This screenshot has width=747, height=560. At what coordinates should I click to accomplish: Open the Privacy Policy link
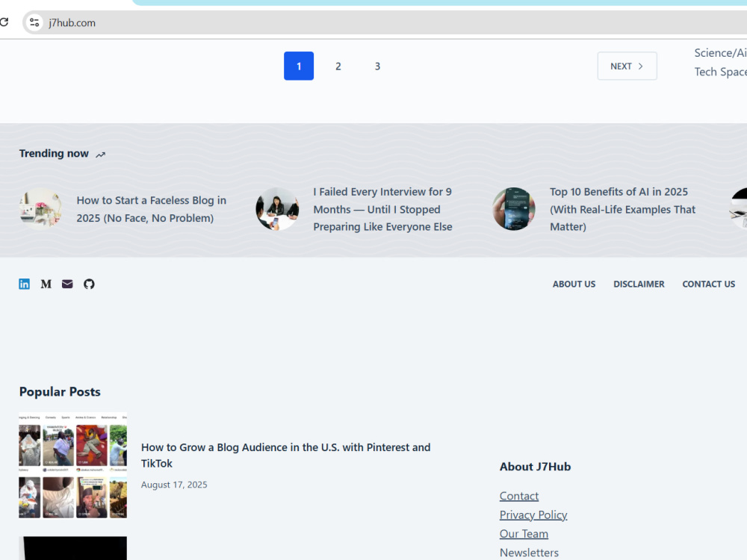533,515
